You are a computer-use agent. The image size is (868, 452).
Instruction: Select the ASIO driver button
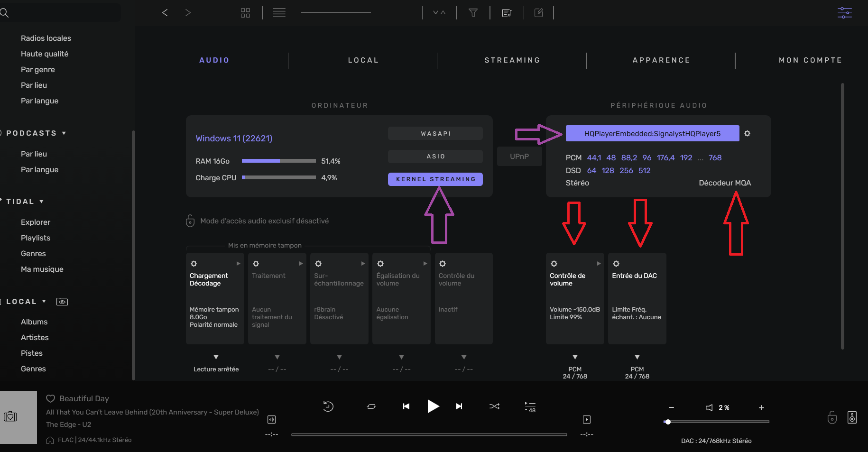tap(435, 157)
